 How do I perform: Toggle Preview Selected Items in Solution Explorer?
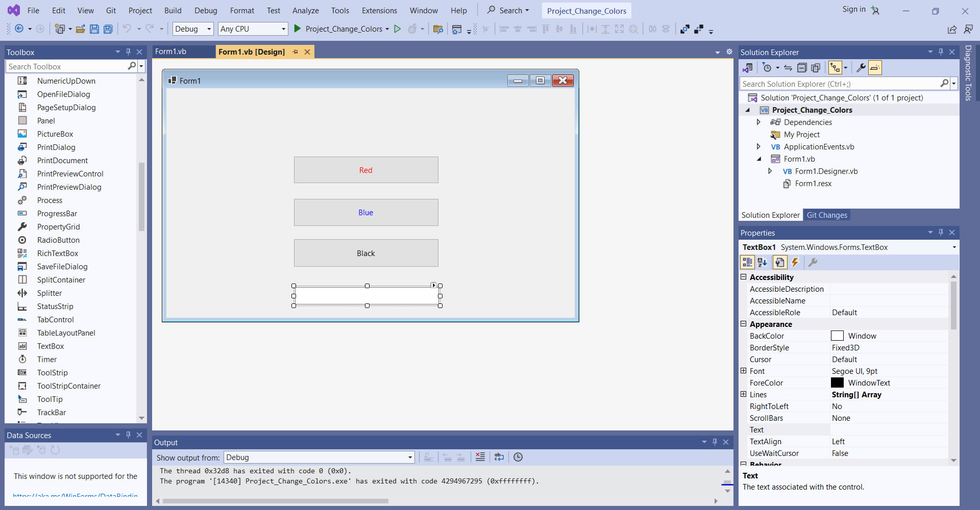click(875, 68)
